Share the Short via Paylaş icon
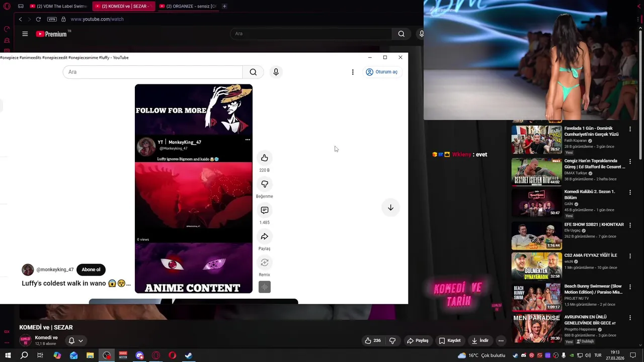This screenshot has height=362, width=644. (x=264, y=236)
